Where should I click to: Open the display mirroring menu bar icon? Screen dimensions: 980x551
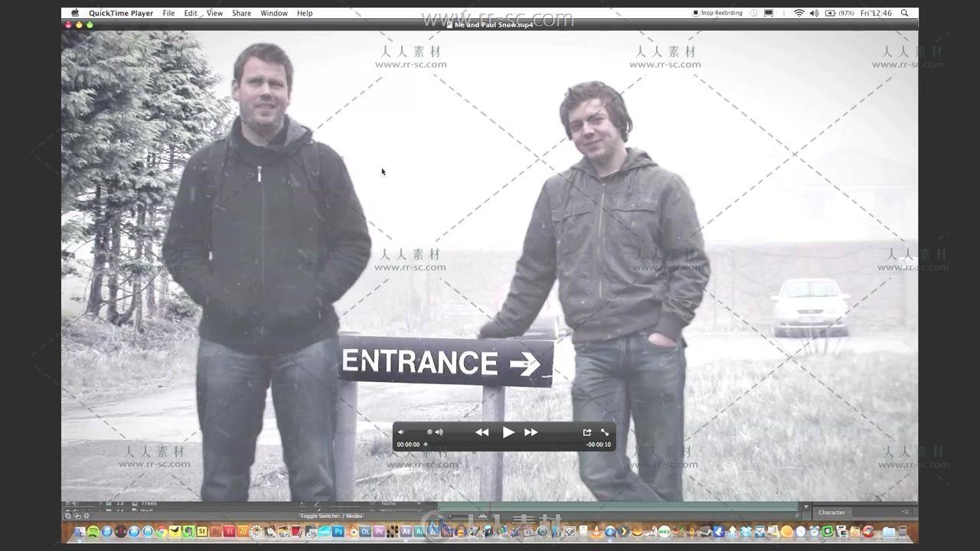pyautogui.click(x=769, y=13)
